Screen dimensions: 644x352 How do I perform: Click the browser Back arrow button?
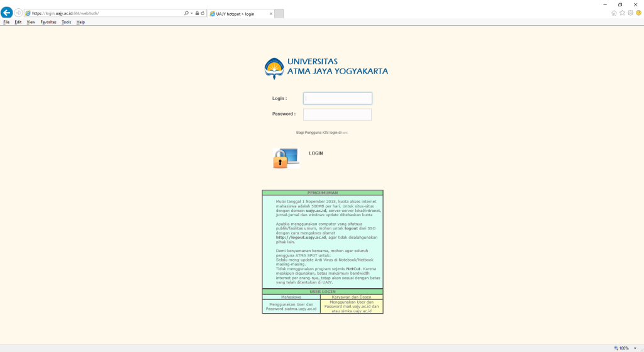[6, 13]
